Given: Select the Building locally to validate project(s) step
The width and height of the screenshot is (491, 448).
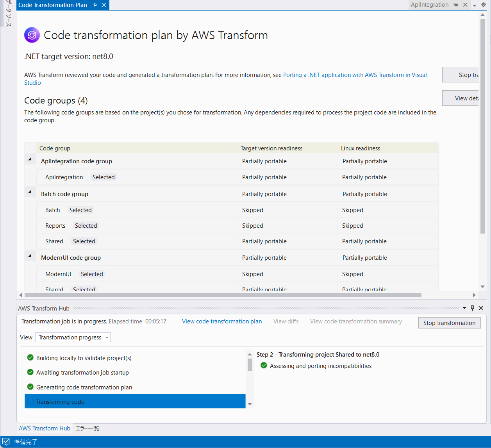Looking at the screenshot, I should point(135,358).
